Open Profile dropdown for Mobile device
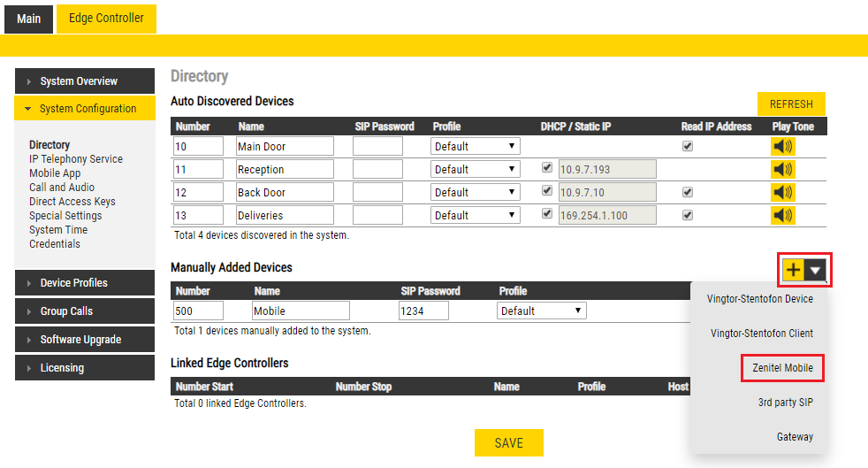The width and height of the screenshot is (868, 468). (541, 311)
